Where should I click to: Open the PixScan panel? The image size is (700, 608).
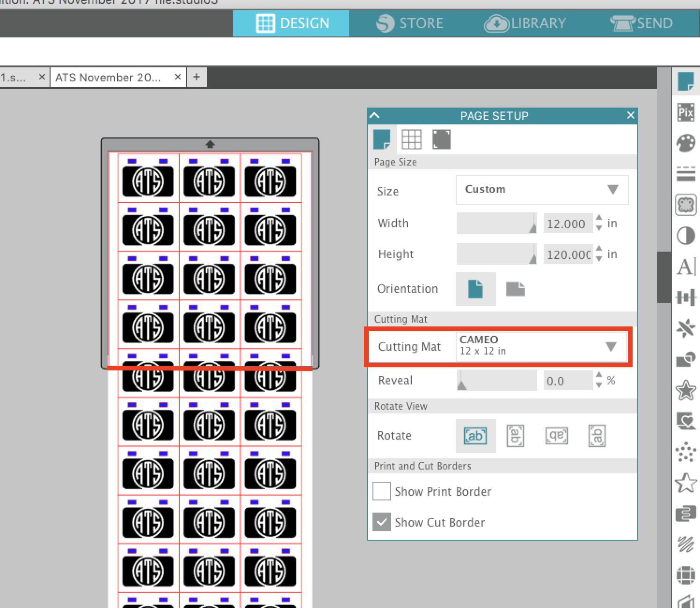tap(686, 112)
